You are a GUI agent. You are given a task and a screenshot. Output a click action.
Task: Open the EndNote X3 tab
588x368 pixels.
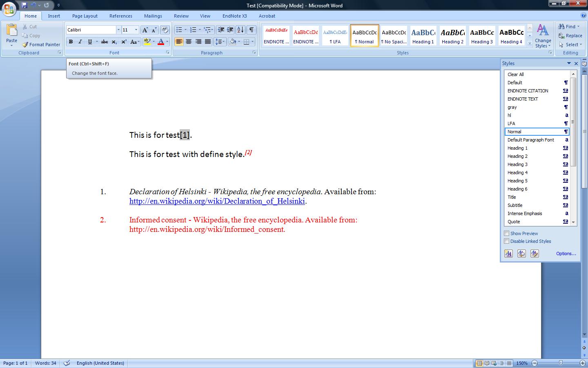coord(235,16)
